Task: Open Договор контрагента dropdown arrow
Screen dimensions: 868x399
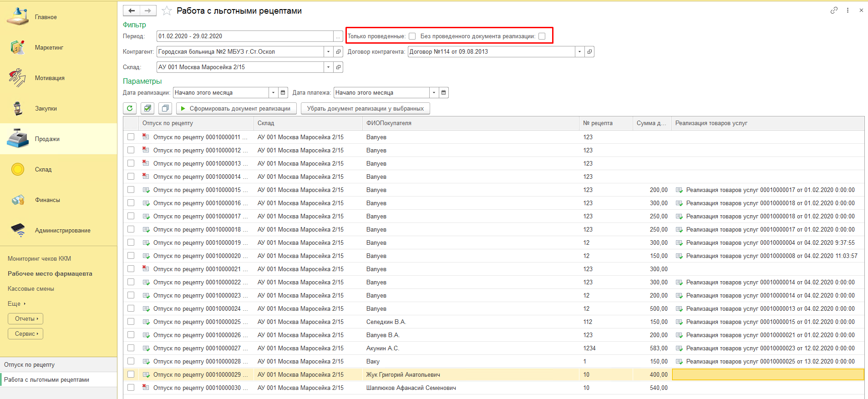Action: click(579, 52)
